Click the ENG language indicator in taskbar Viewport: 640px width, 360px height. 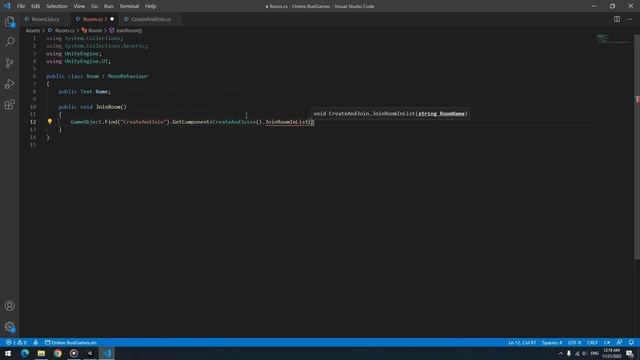coord(595,353)
